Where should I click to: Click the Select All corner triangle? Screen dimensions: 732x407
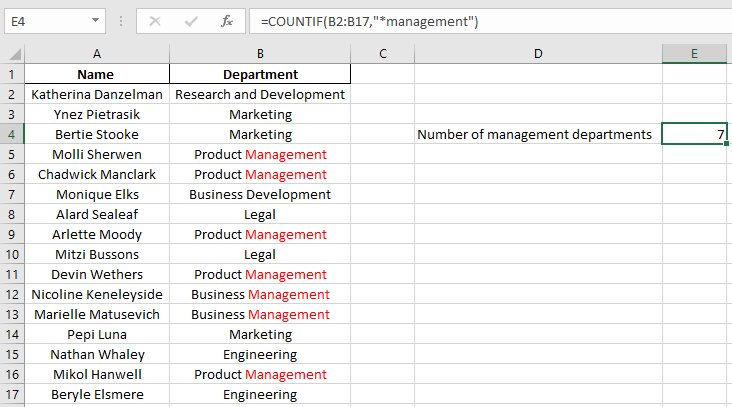pos(12,53)
